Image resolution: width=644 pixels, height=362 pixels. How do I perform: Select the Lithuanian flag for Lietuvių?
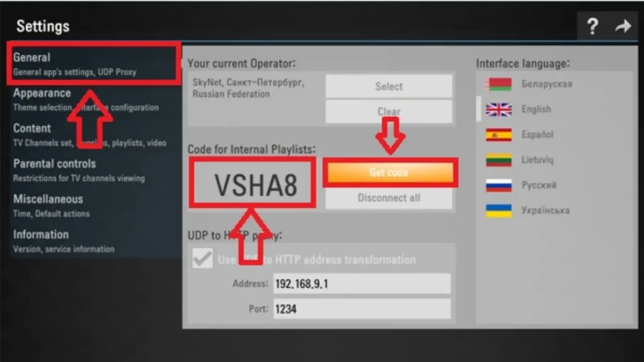[497, 160]
